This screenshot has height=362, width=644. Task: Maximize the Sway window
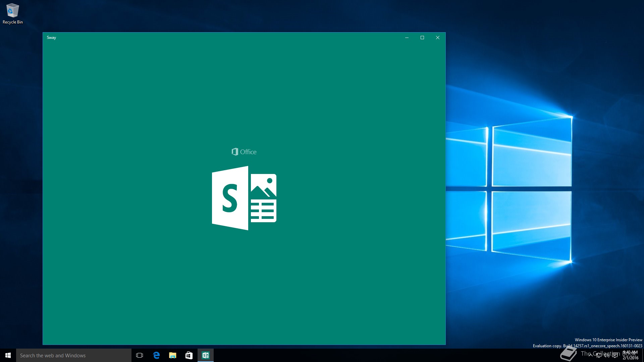[x=422, y=38]
